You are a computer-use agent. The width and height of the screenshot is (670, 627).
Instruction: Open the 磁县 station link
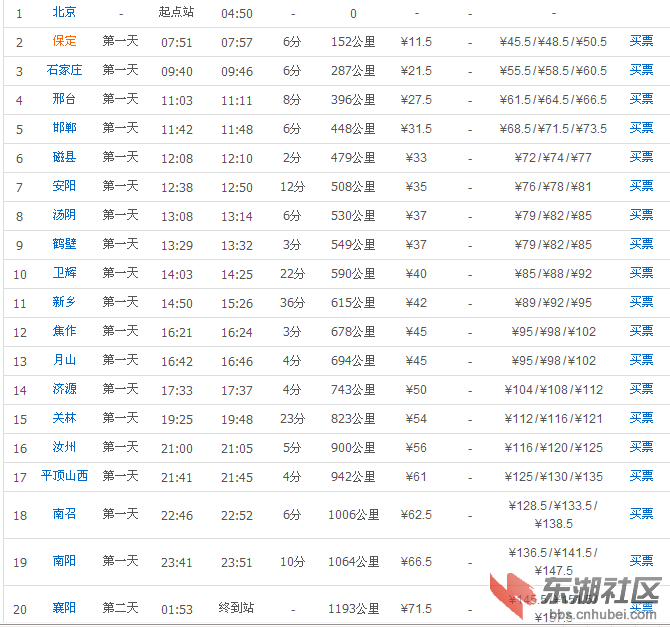pyautogui.click(x=64, y=157)
